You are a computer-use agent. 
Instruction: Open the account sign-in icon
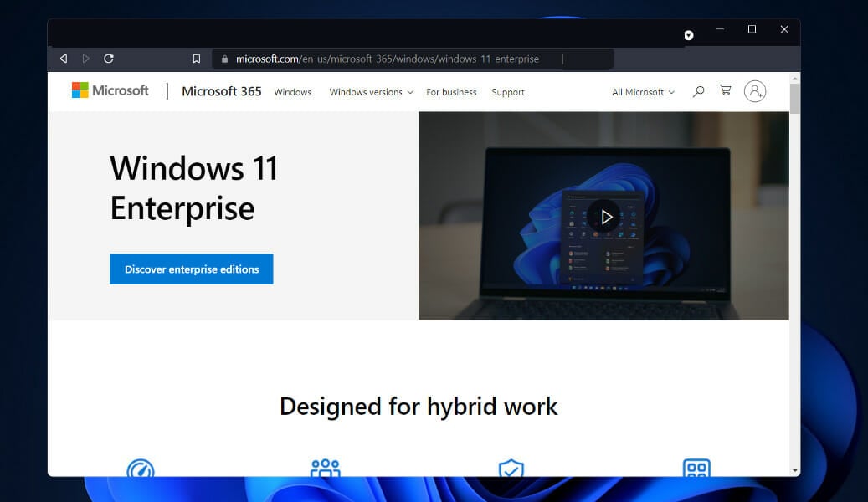pyautogui.click(x=755, y=91)
